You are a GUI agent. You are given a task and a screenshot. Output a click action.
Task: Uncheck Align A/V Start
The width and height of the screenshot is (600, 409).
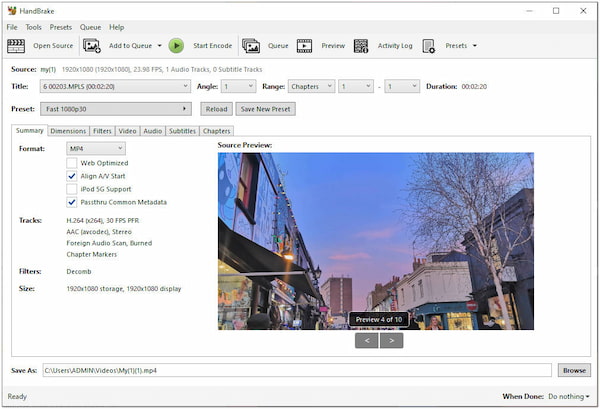click(x=72, y=176)
